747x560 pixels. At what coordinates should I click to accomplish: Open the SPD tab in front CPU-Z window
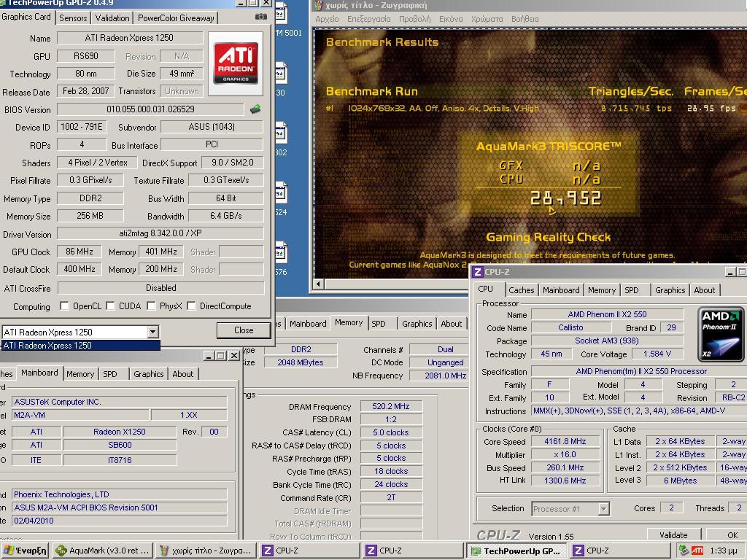click(631, 290)
